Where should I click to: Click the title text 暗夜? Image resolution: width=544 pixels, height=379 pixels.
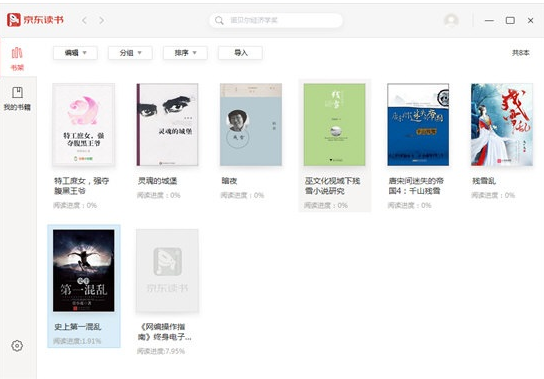[229, 181]
